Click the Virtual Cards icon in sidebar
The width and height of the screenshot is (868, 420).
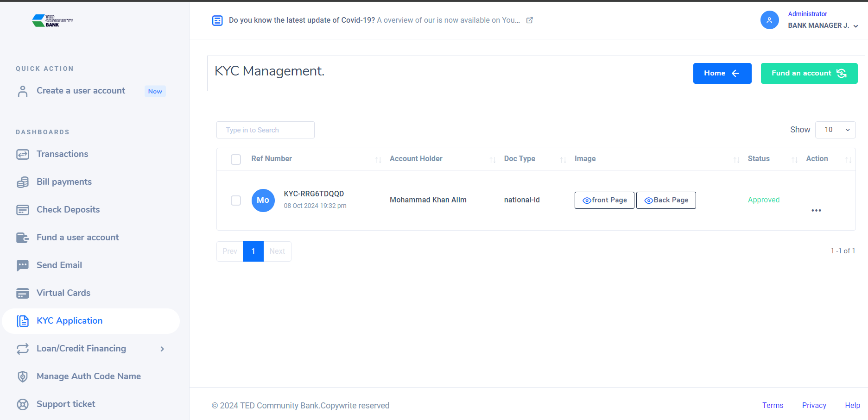click(23, 293)
